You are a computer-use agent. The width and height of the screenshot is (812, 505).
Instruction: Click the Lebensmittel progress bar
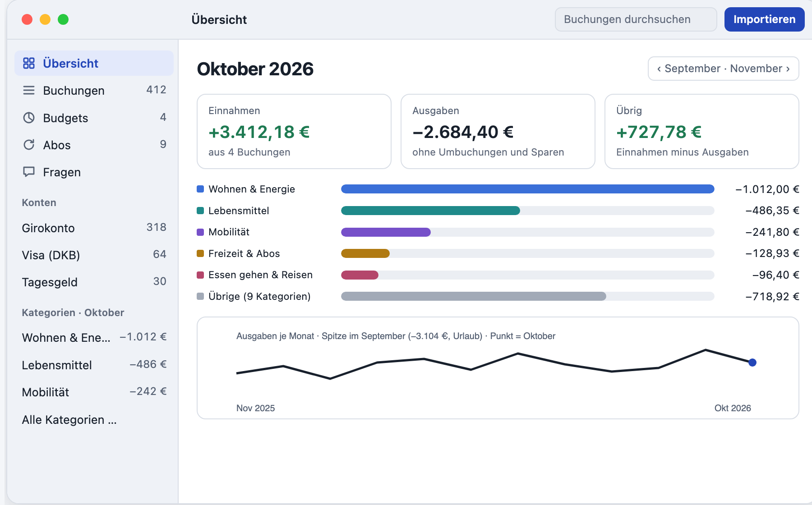click(528, 211)
